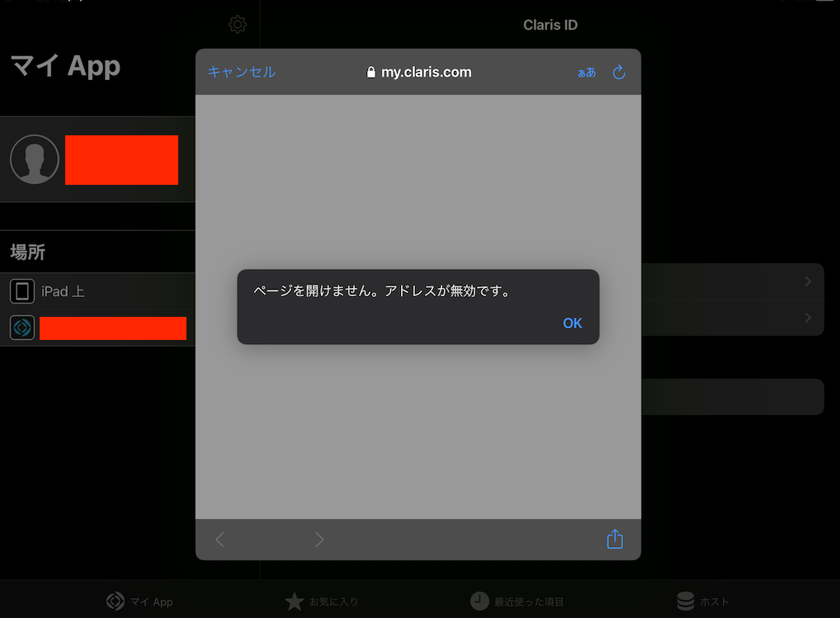The height and width of the screenshot is (618, 840).
Task: Tap キャンセル to close the web view
Action: [x=242, y=72]
